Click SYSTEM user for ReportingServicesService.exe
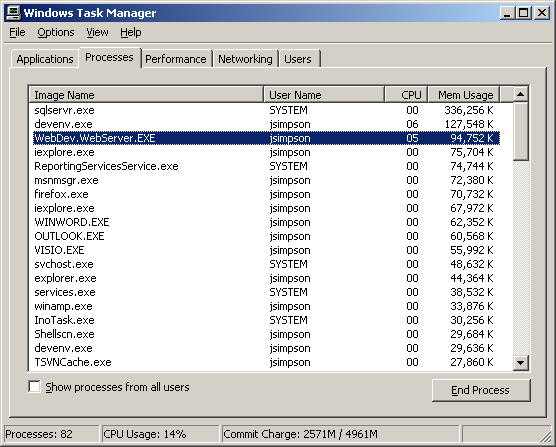This screenshot has width=556, height=447. 288,166
